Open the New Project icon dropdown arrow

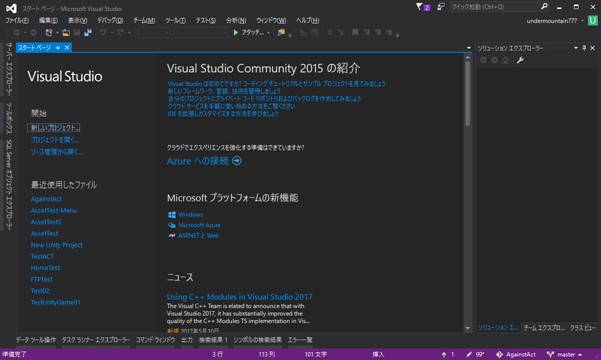[57, 33]
